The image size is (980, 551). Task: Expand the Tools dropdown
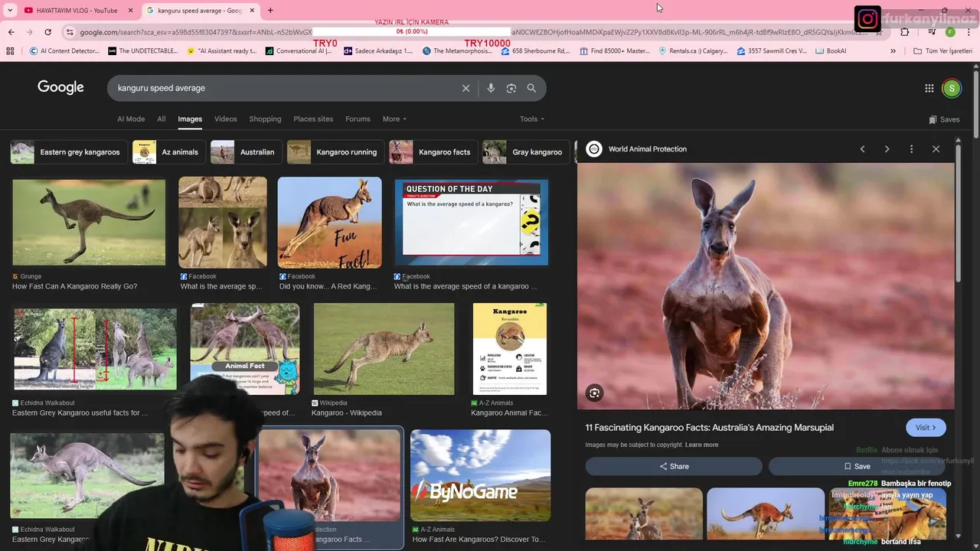532,119
